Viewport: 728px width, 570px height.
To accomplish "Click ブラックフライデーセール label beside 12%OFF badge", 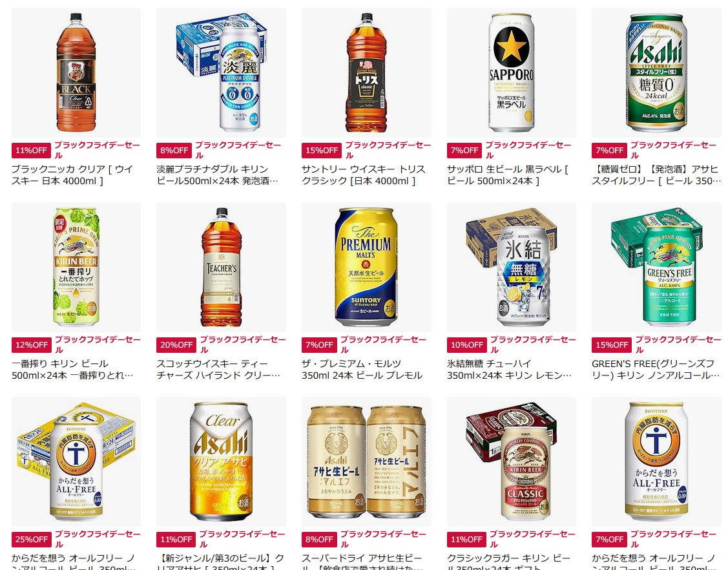I will pyautogui.click(x=98, y=344).
